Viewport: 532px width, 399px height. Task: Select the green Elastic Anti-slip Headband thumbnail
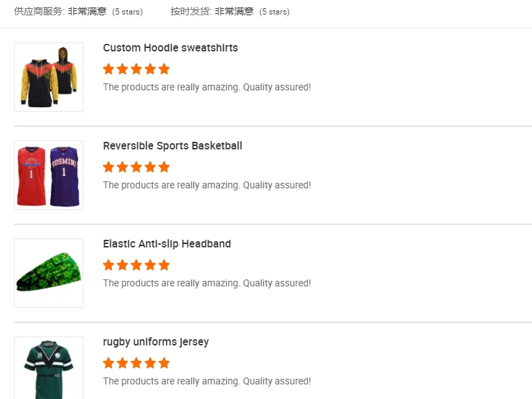(x=49, y=273)
